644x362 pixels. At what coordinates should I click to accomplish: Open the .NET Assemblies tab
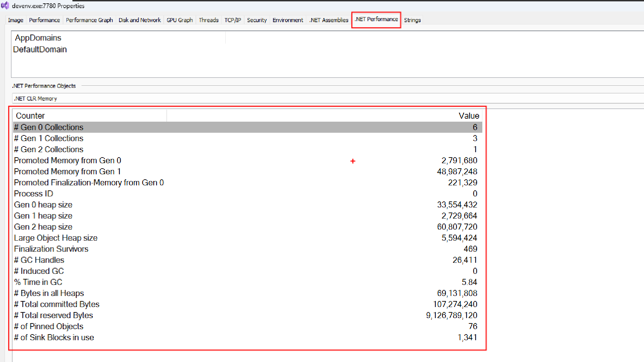(329, 20)
